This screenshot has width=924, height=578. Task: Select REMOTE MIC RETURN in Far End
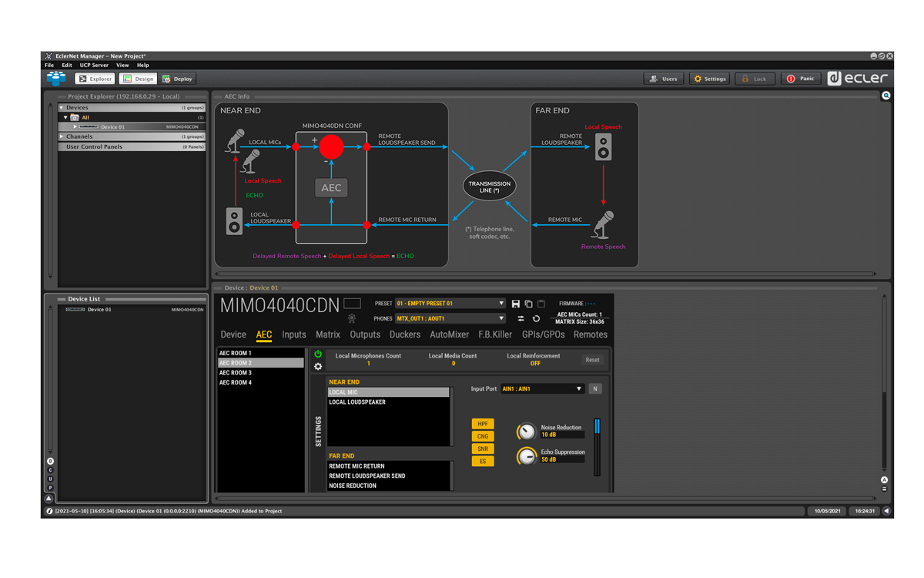(388, 466)
